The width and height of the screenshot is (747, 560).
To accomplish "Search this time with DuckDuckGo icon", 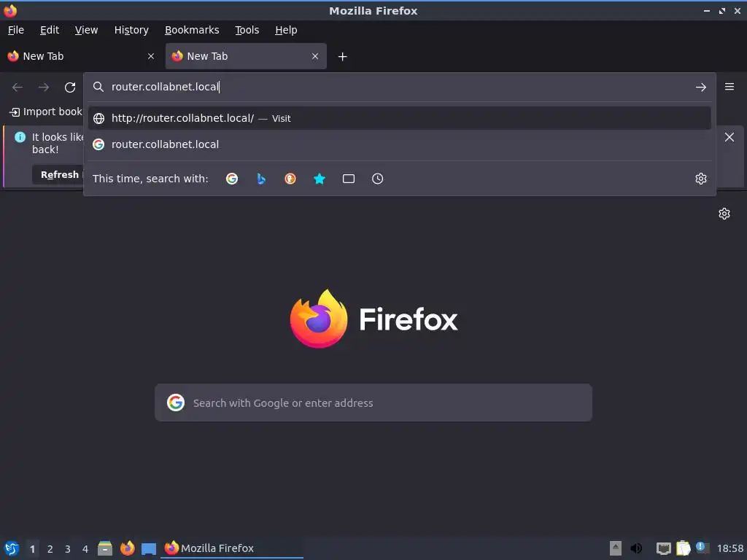I will tap(290, 179).
